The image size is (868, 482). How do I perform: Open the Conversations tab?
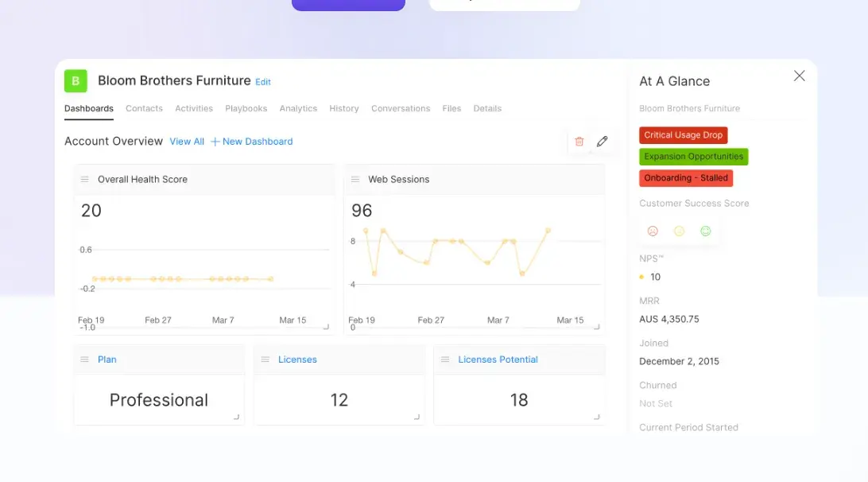coord(401,109)
